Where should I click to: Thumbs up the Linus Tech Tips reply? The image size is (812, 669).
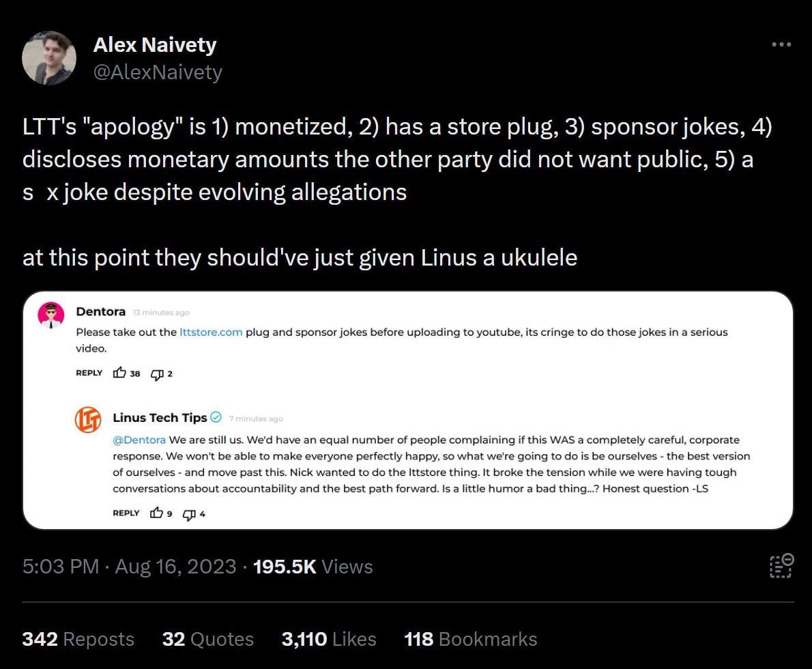point(156,514)
